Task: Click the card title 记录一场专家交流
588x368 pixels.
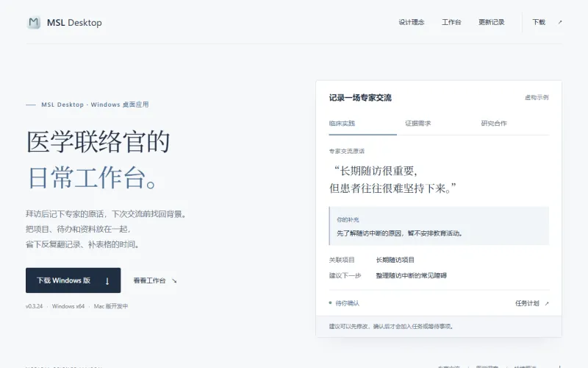Action: [x=360, y=98]
